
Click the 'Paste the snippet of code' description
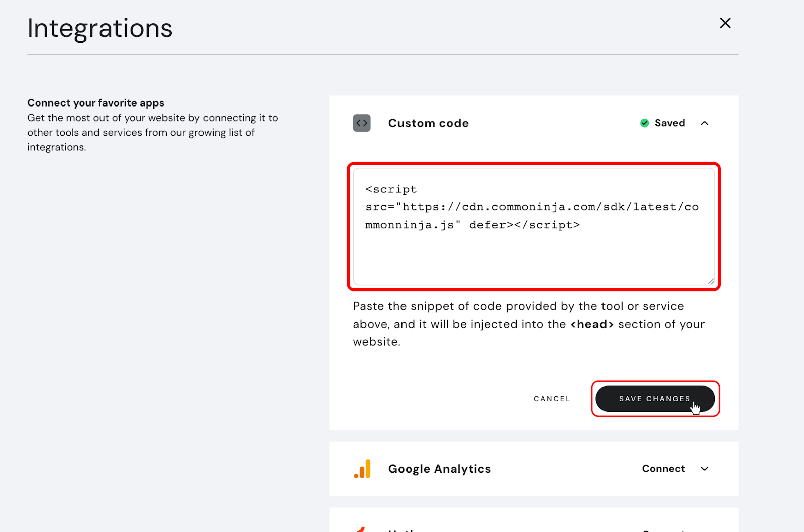[529, 324]
